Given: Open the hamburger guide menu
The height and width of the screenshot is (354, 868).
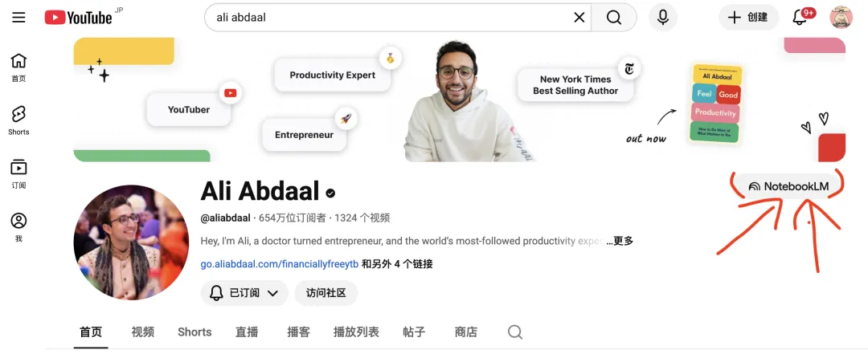Looking at the screenshot, I should click(x=18, y=17).
